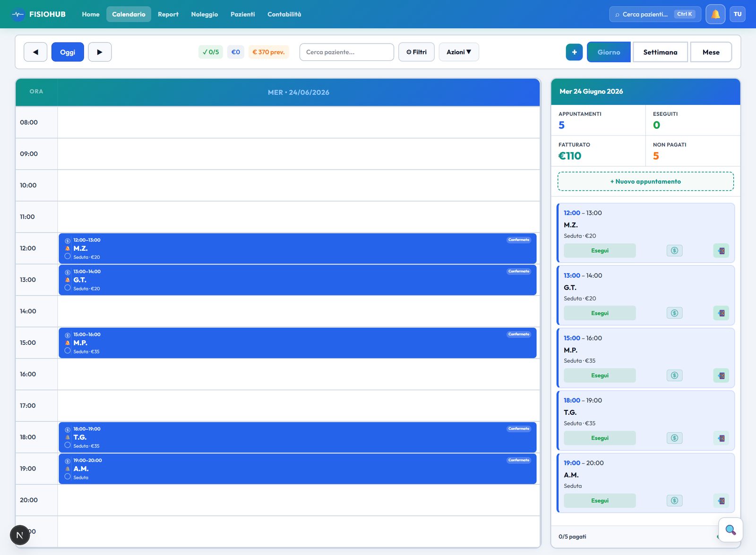Open the notifications bell in header

click(x=715, y=14)
